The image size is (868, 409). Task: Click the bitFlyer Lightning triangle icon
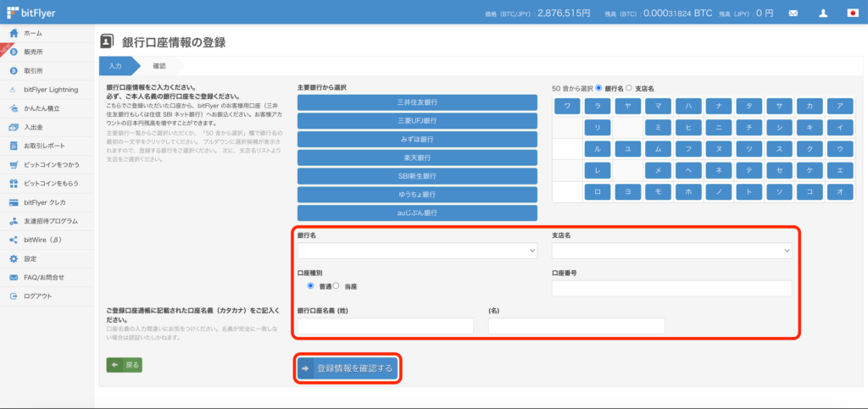[x=14, y=90]
